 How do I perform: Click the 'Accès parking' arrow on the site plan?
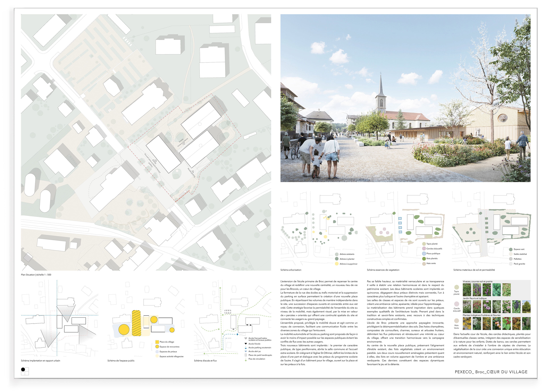click(x=193, y=172)
